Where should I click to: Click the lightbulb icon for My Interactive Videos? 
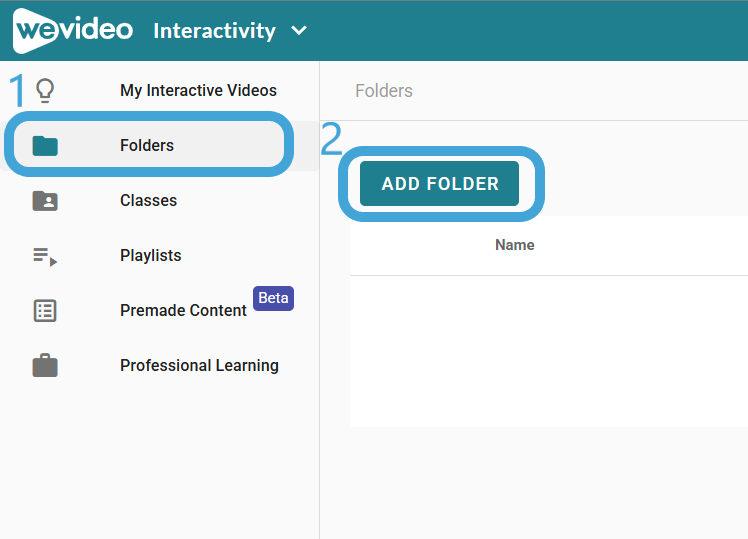click(45, 91)
